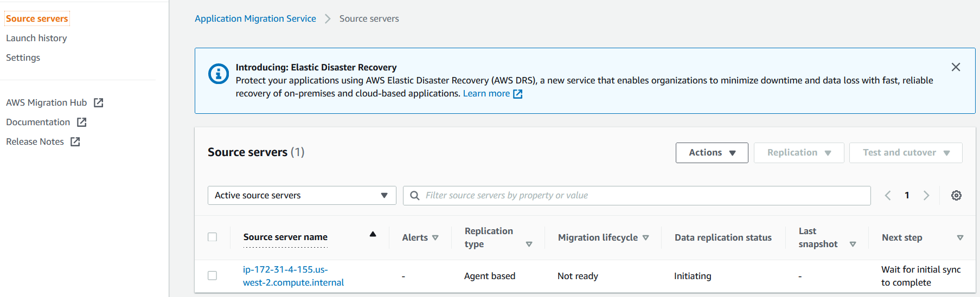Click the Data replication status column header
Image resolution: width=980 pixels, height=297 pixels.
tap(723, 237)
